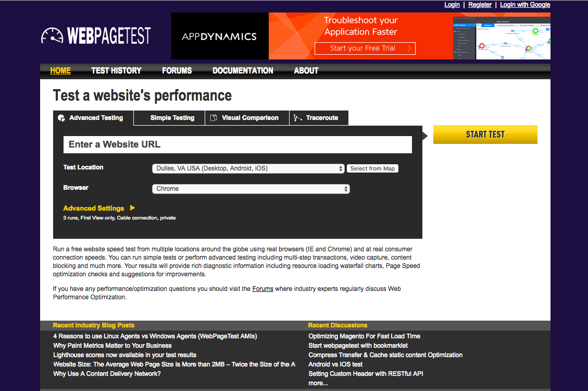588x391 pixels.
Task: Switch to Traceroute tab
Action: pyautogui.click(x=319, y=118)
